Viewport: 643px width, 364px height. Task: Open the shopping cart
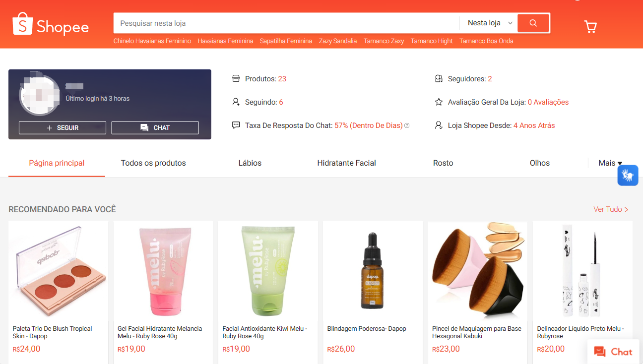tap(590, 26)
